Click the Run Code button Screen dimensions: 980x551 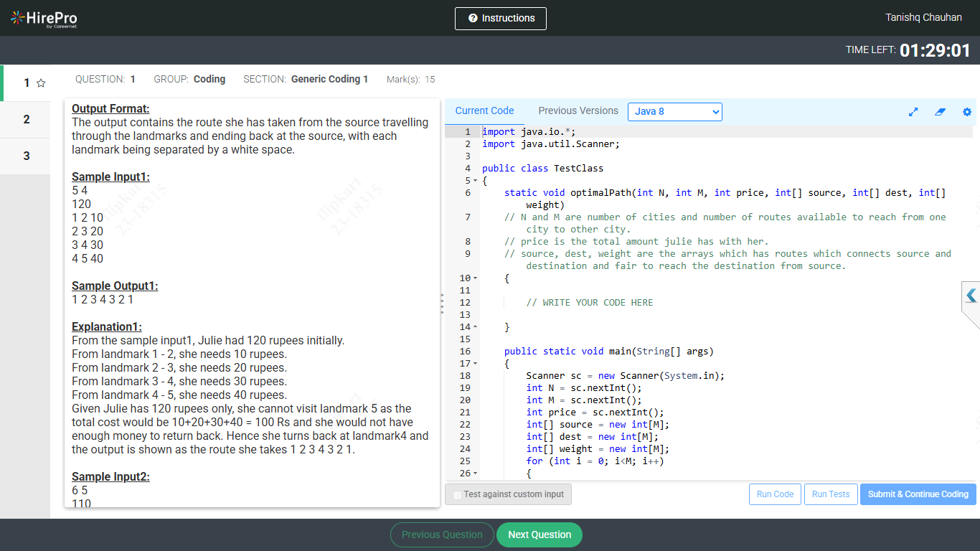click(775, 494)
